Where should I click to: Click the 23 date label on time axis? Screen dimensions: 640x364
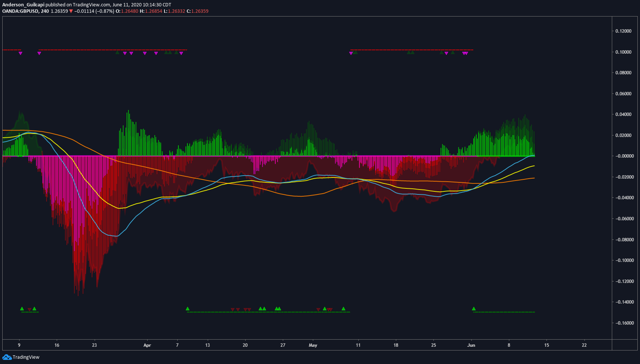pyautogui.click(x=94, y=345)
